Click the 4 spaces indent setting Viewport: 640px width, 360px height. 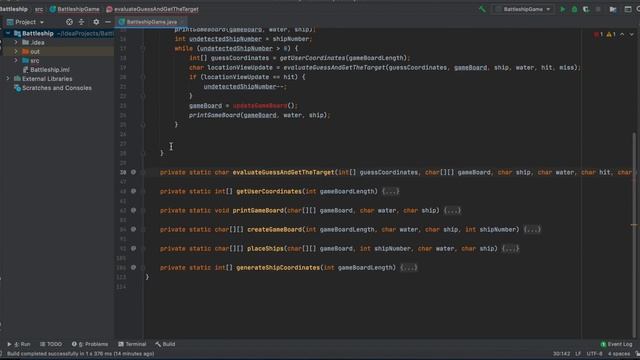point(619,353)
